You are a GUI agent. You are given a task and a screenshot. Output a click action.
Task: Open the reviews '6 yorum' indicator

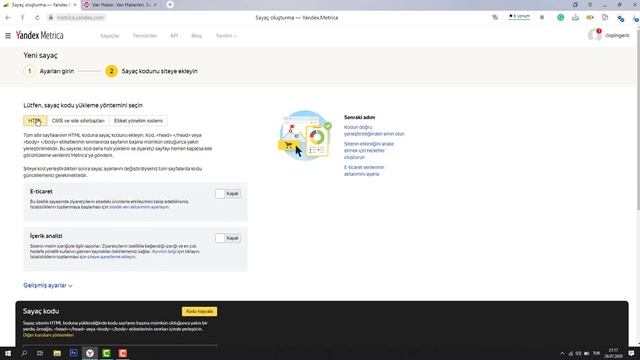pos(519,17)
